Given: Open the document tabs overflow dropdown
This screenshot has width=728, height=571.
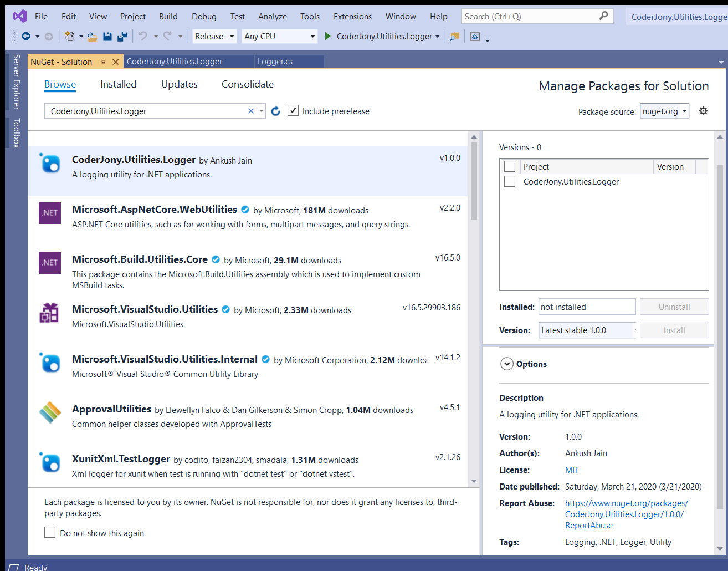Looking at the screenshot, I should (x=721, y=62).
